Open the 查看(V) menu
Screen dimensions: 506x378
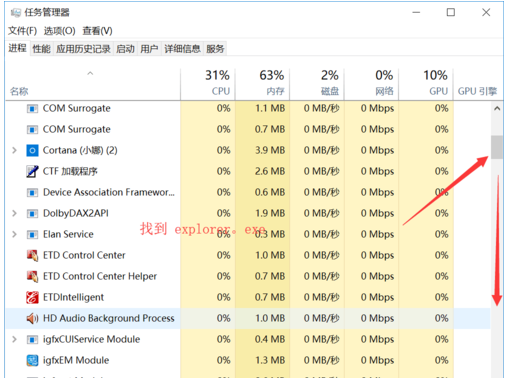click(97, 31)
